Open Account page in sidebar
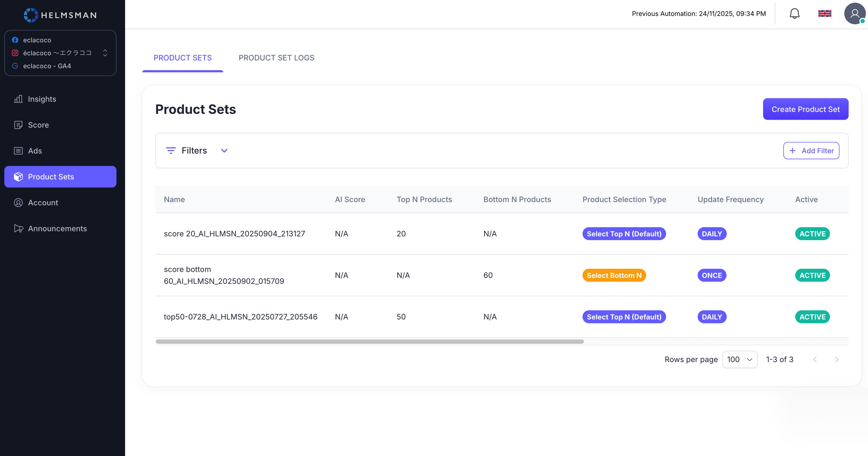The width and height of the screenshot is (868, 456). coord(43,202)
